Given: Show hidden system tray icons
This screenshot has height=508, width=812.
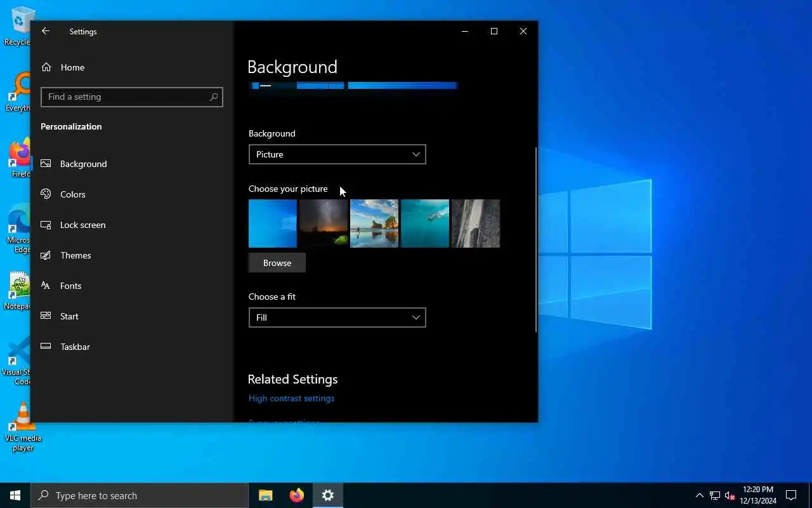Looking at the screenshot, I should (x=700, y=495).
